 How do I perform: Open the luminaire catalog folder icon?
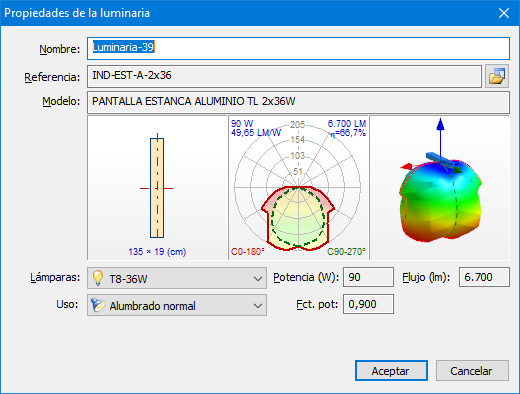coord(497,76)
